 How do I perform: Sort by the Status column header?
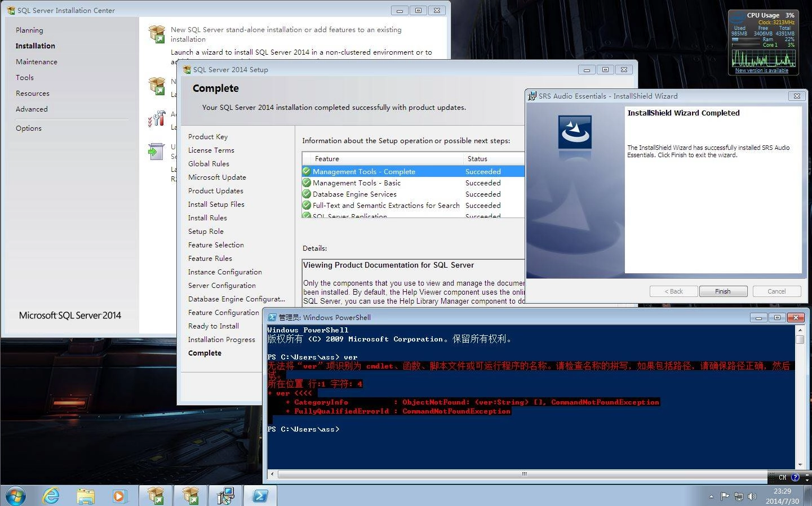click(x=494, y=159)
